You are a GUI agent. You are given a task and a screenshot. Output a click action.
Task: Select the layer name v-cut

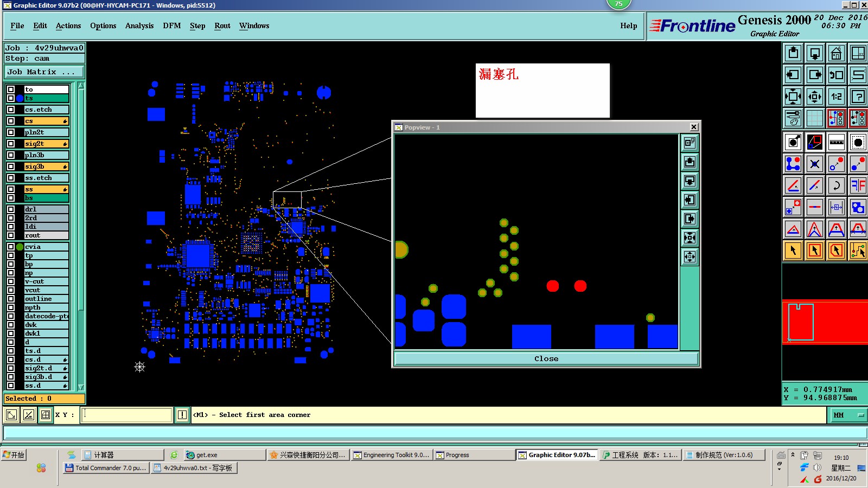coord(47,281)
